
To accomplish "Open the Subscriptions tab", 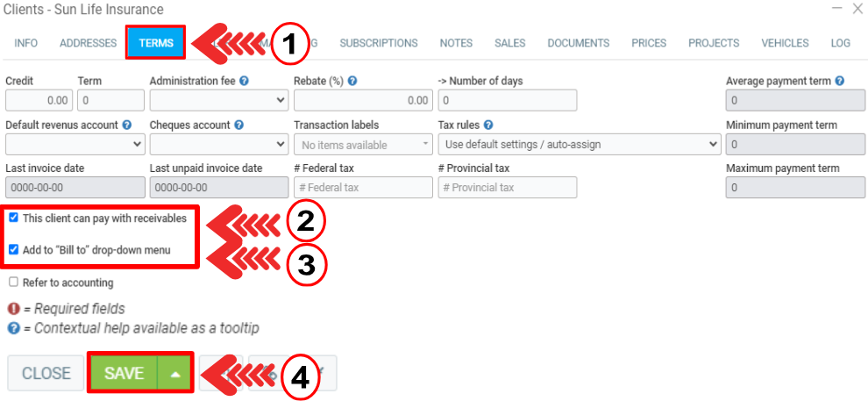I will click(x=379, y=43).
